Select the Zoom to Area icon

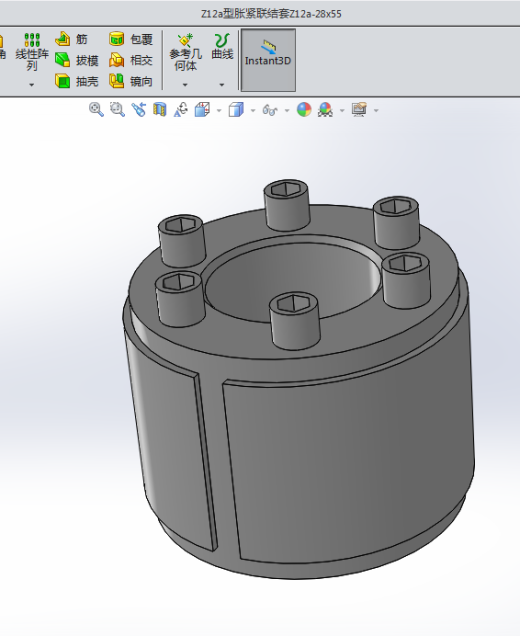coord(118,110)
